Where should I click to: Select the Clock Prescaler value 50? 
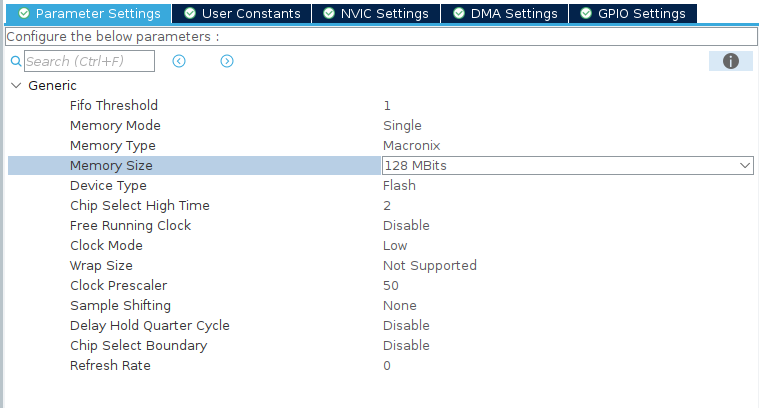coord(391,285)
